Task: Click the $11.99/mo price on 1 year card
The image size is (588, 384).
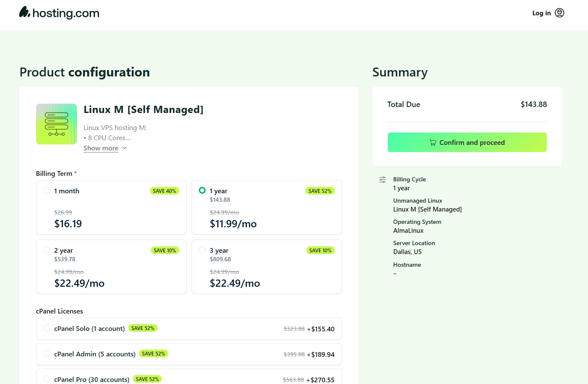Action: [x=233, y=224]
